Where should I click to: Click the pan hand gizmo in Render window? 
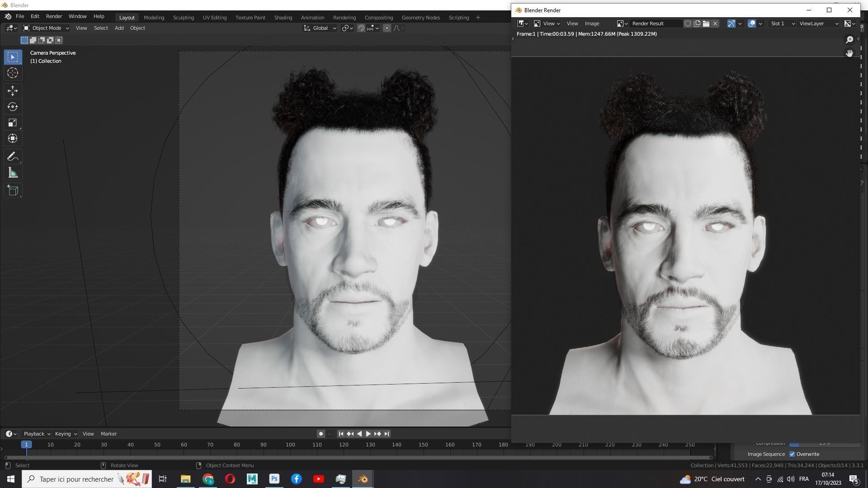pos(849,53)
